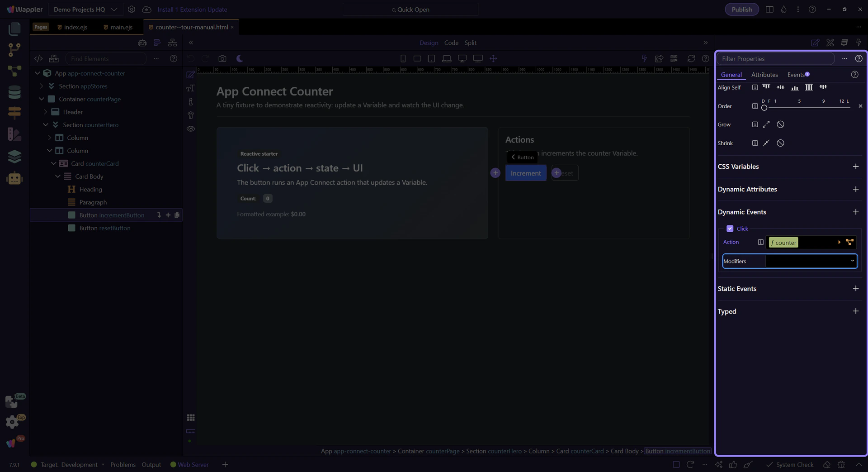Open project settings gear in top bar

pyautogui.click(x=132, y=10)
